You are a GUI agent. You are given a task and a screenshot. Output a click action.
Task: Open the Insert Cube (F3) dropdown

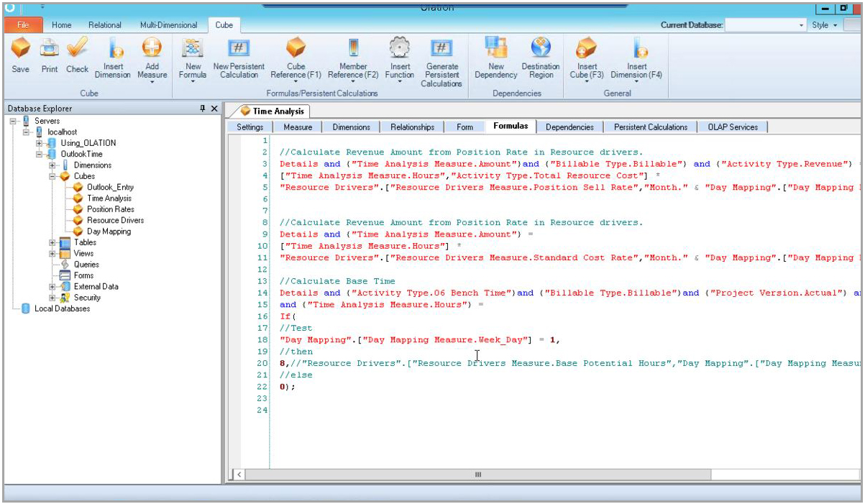point(587,81)
